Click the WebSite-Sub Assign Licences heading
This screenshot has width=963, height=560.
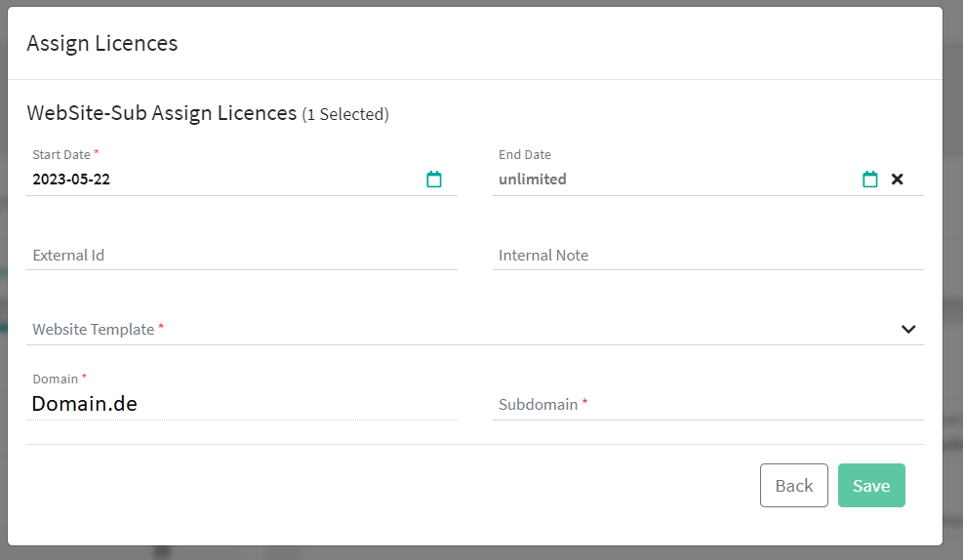coord(161,113)
